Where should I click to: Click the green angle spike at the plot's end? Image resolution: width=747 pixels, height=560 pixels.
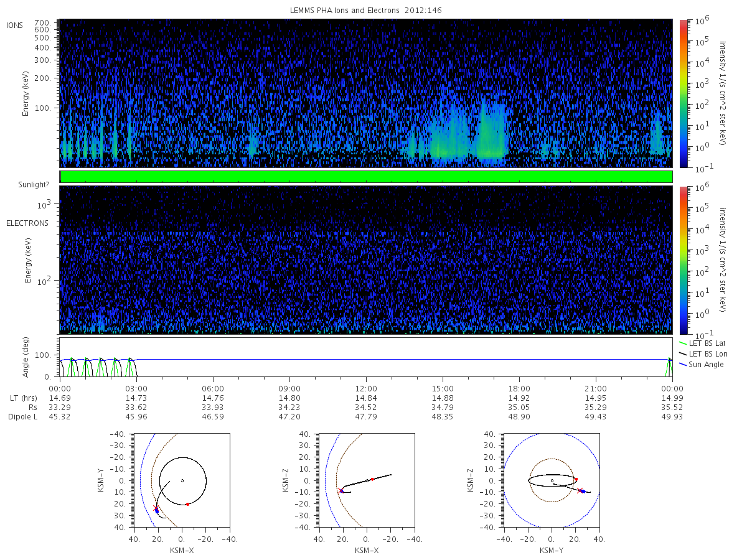670,367
